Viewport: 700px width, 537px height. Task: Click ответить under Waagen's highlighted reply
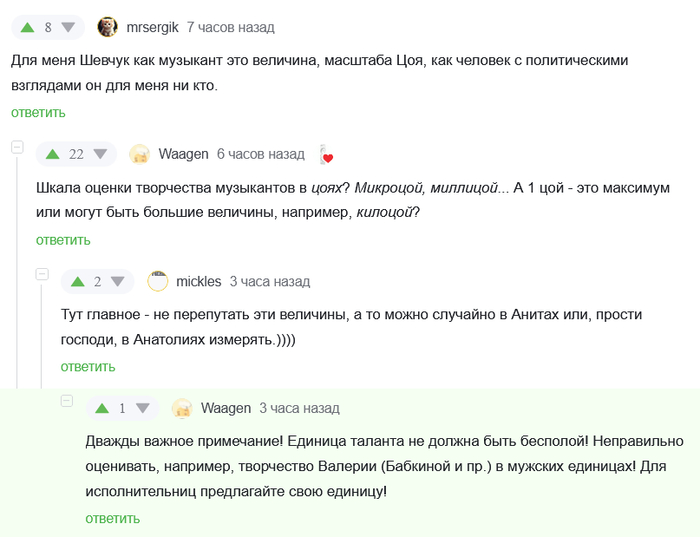pos(112,518)
